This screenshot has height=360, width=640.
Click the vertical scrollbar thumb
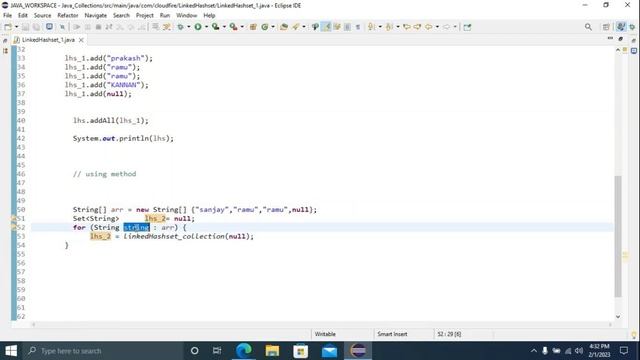[618, 236]
